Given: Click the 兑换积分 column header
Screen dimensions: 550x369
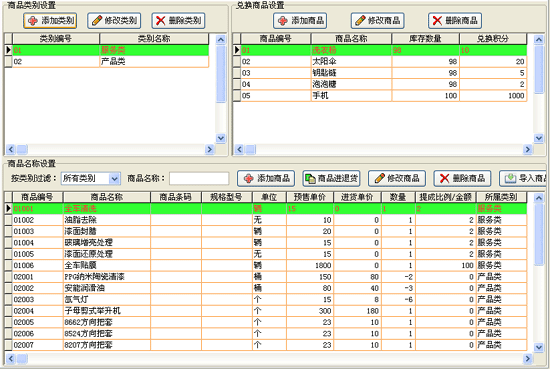Looking at the screenshot, I should 493,39.
